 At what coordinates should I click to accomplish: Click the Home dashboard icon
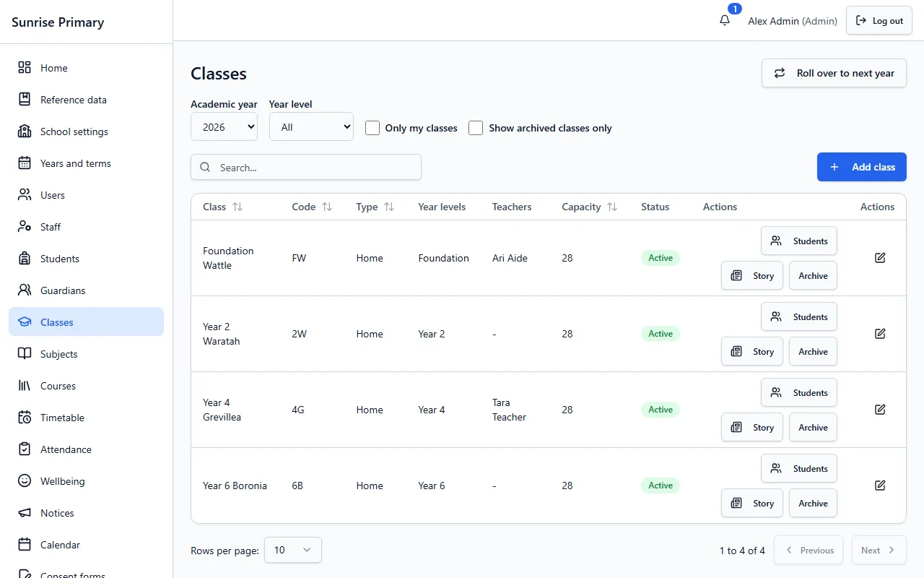coord(25,67)
